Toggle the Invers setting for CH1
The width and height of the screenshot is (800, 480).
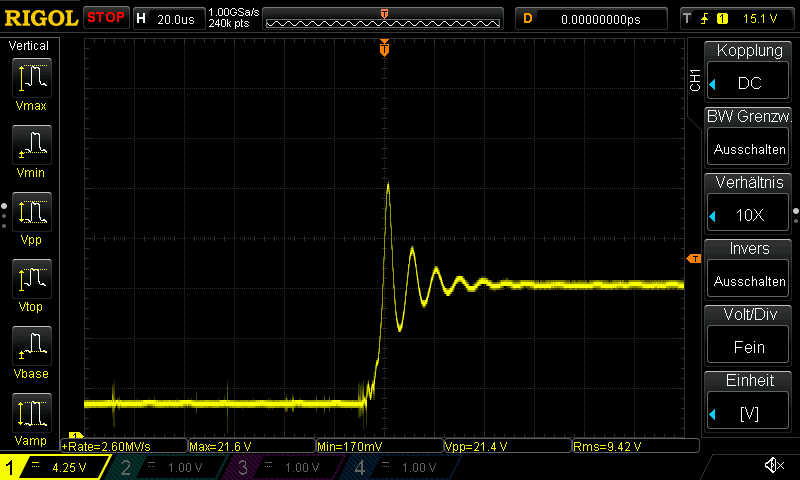click(749, 269)
